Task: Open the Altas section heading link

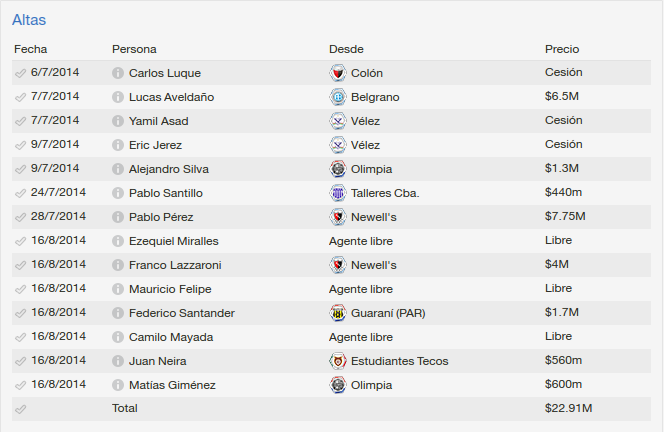Action: pos(29,20)
